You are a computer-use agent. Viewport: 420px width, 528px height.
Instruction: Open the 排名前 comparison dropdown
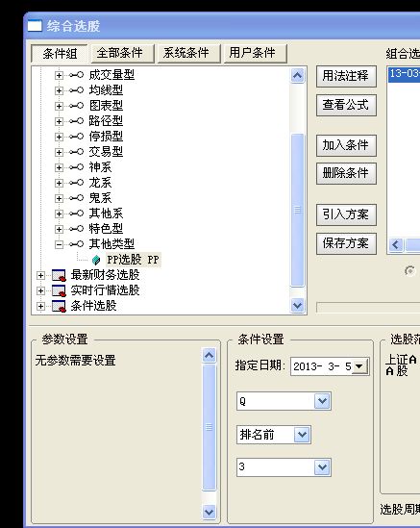pos(302,435)
